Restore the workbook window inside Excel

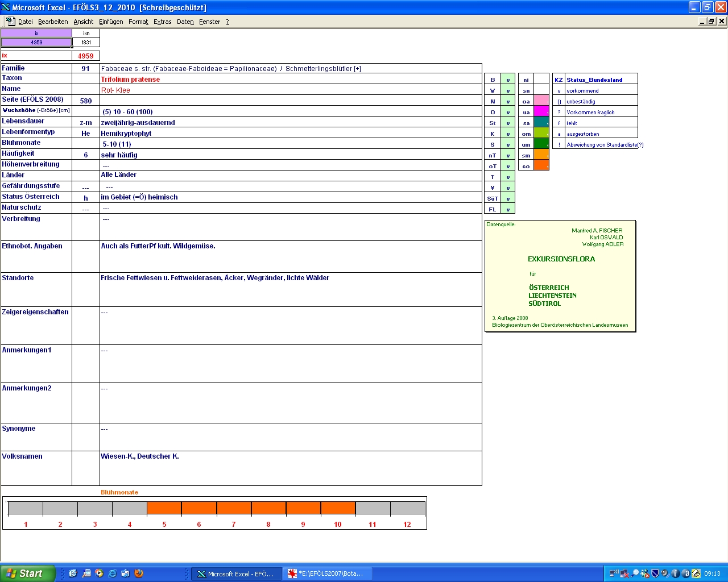712,21
